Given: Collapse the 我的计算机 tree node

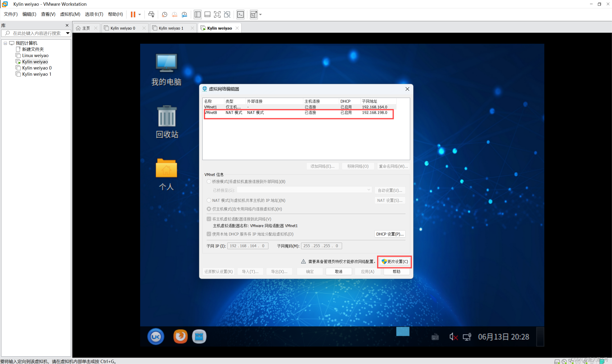Looking at the screenshot, I should click(x=5, y=43).
